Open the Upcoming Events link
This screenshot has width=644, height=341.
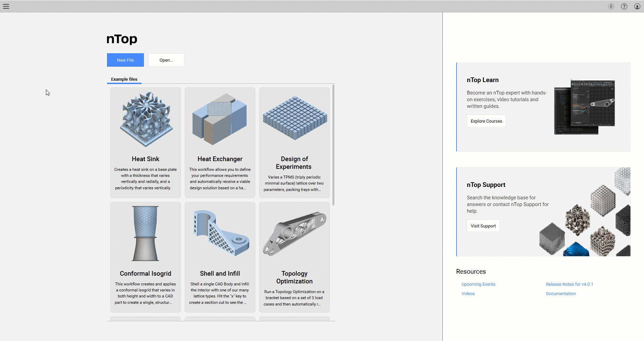click(478, 284)
